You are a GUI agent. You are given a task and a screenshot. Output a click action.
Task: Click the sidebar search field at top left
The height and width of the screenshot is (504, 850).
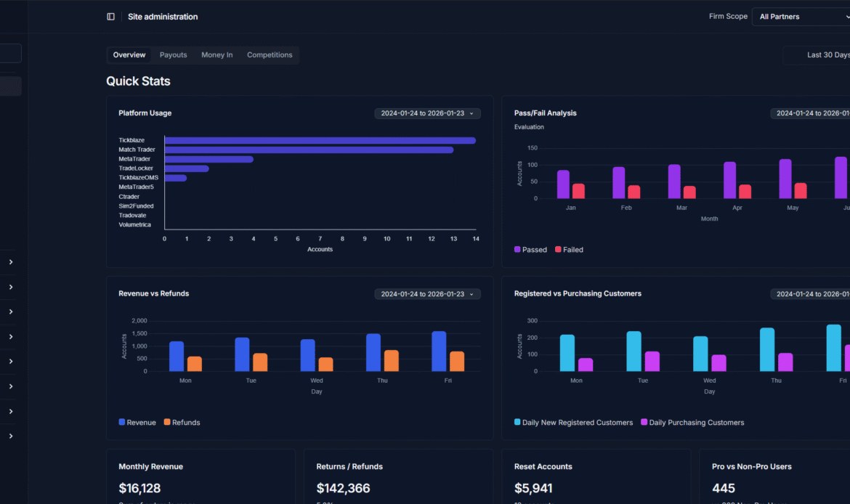(10, 53)
